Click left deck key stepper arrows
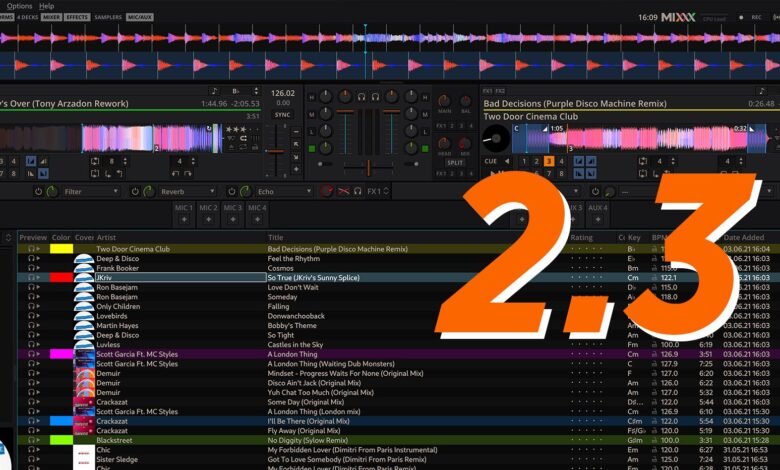Viewport: 780px width, 470px height. coord(256,91)
